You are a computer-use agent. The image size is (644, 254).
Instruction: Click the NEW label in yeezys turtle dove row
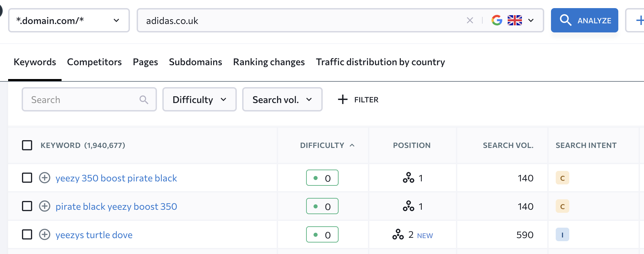pyautogui.click(x=425, y=235)
